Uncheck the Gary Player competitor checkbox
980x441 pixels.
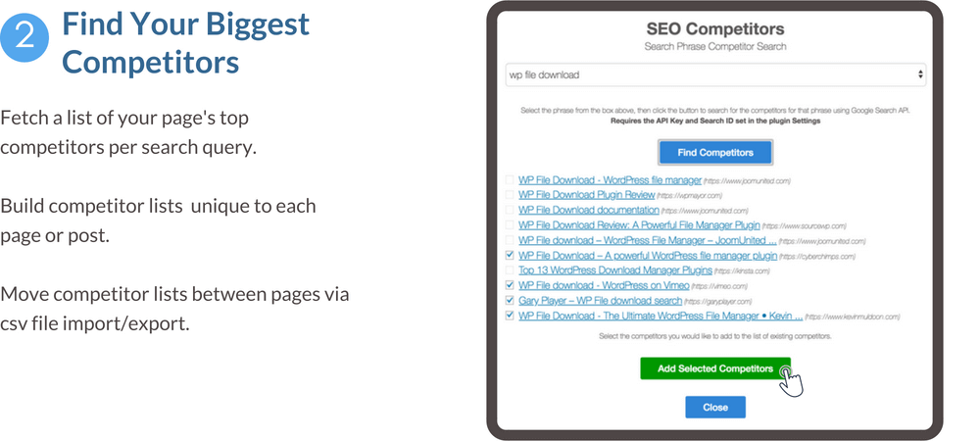[508, 301]
